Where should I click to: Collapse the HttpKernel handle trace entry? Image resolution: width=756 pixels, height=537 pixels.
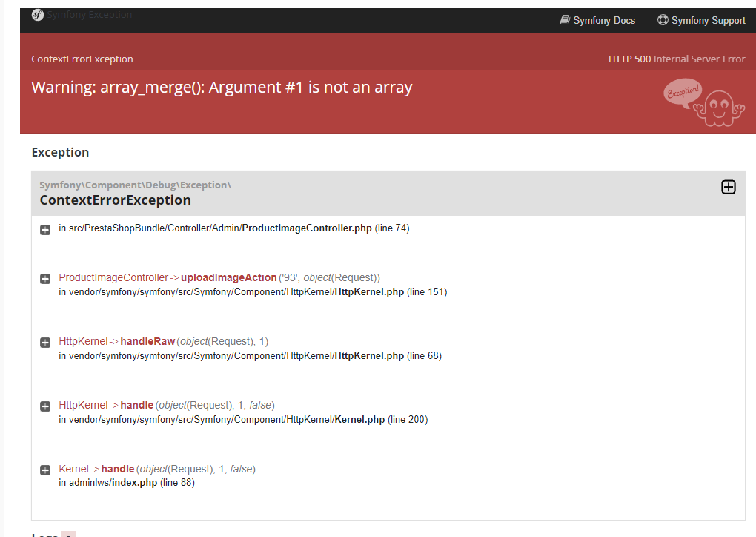(45, 406)
